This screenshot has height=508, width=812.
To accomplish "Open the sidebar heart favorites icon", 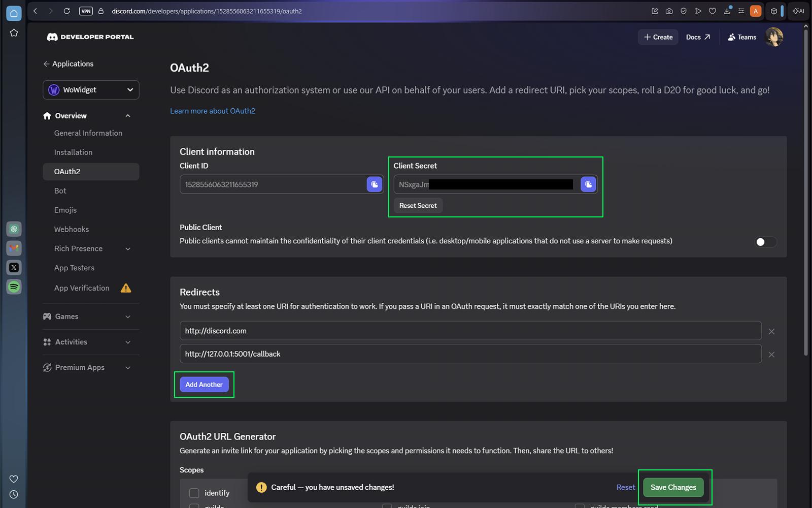I will (14, 479).
